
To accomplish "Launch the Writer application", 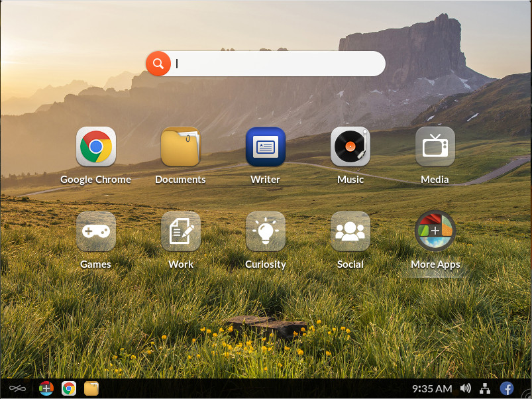I will pyautogui.click(x=265, y=146).
